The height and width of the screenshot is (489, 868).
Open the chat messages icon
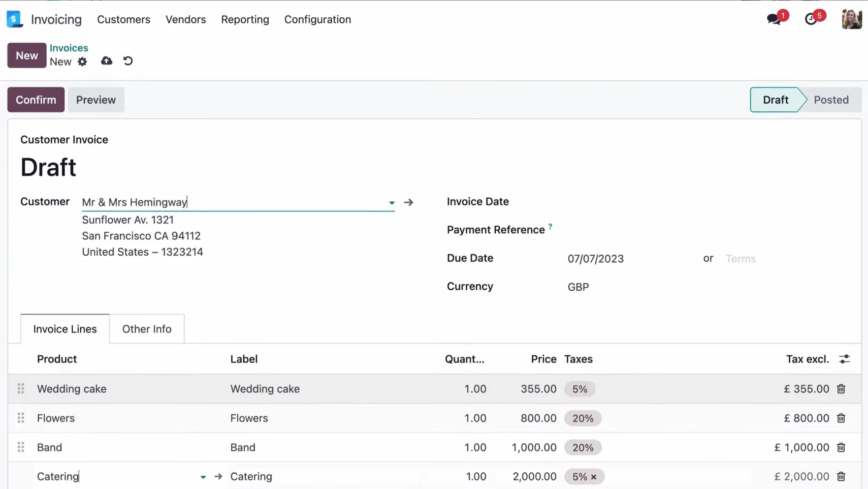coord(774,19)
